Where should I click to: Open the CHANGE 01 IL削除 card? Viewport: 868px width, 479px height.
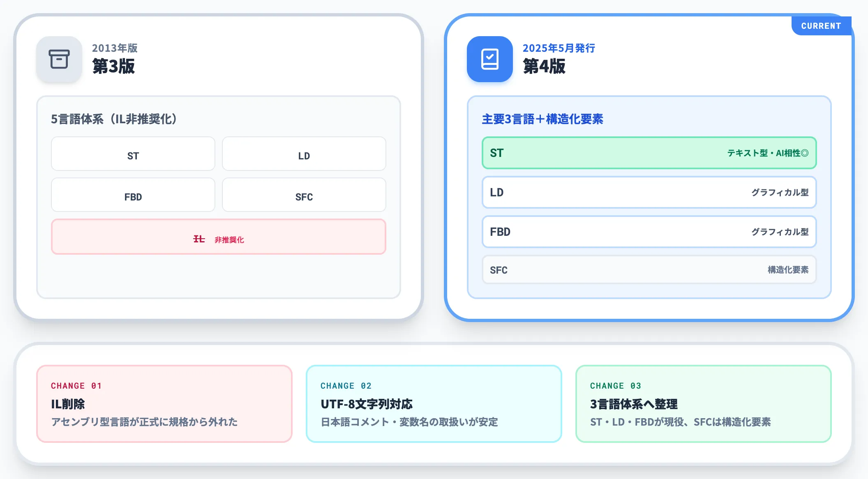coord(164,404)
